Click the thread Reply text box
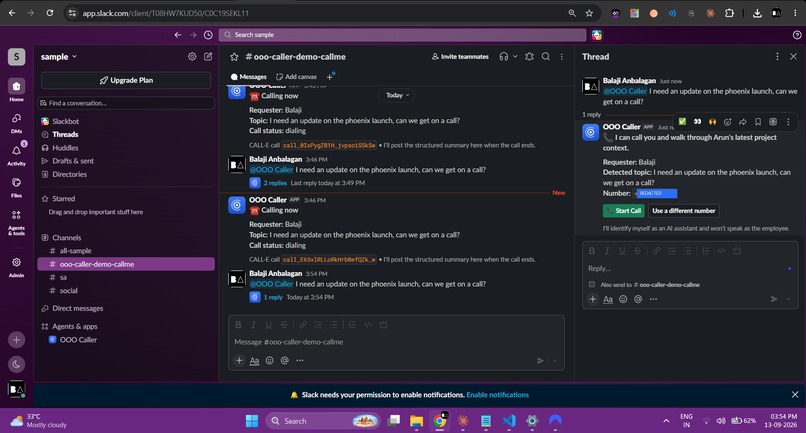This screenshot has height=433, width=806. point(689,268)
